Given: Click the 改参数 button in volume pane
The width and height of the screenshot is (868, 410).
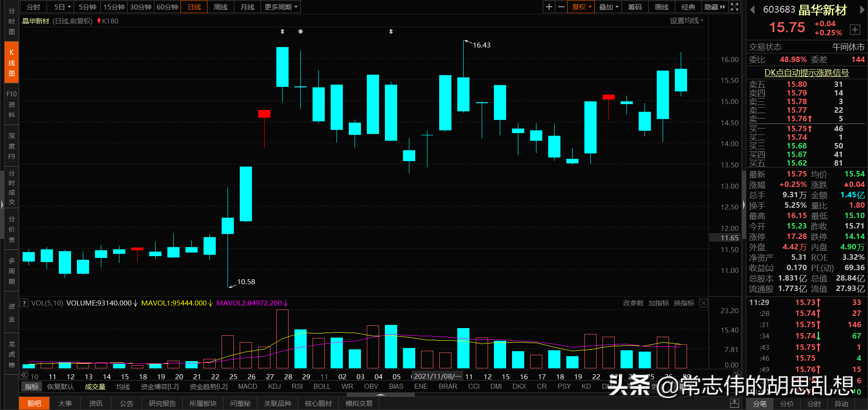Looking at the screenshot, I should [x=633, y=303].
